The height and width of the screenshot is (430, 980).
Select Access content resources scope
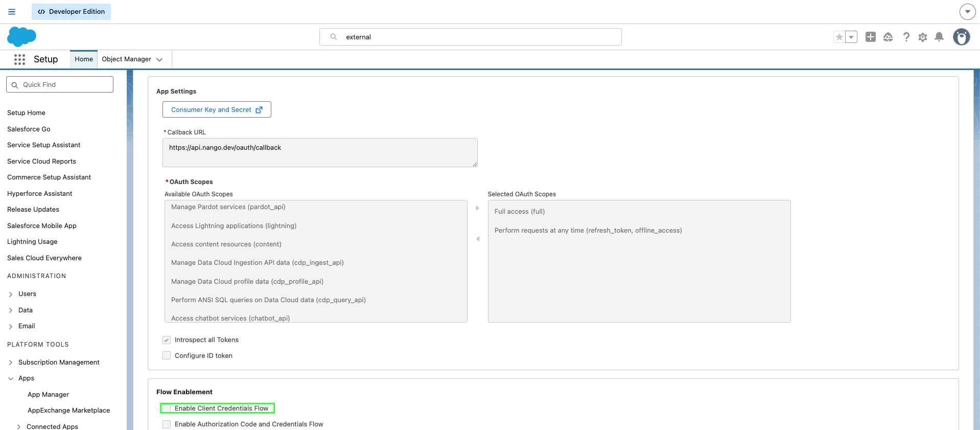[226, 244]
